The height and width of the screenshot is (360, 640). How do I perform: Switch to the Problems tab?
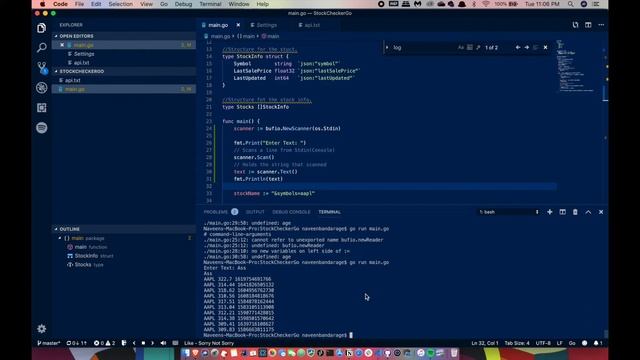(x=216, y=212)
